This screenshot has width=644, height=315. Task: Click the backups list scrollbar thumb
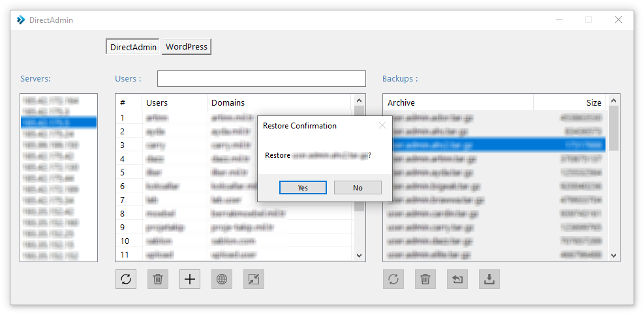tap(613, 128)
